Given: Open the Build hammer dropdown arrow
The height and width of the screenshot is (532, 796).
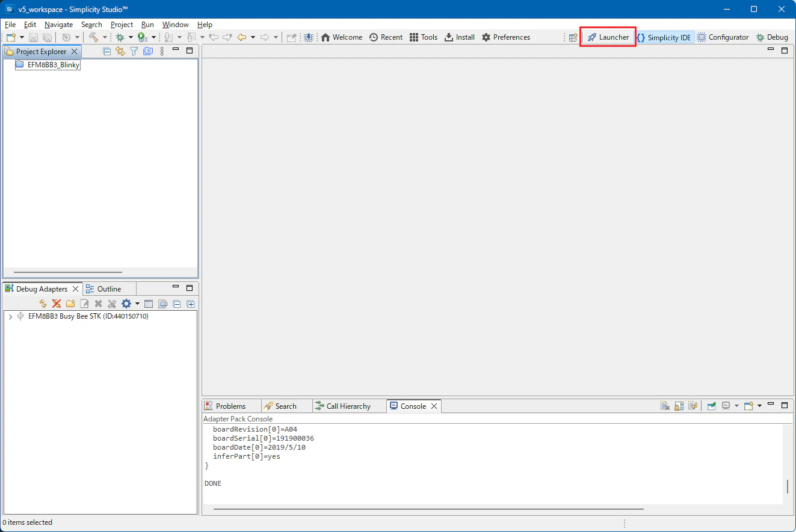Looking at the screenshot, I should pyautogui.click(x=105, y=37).
